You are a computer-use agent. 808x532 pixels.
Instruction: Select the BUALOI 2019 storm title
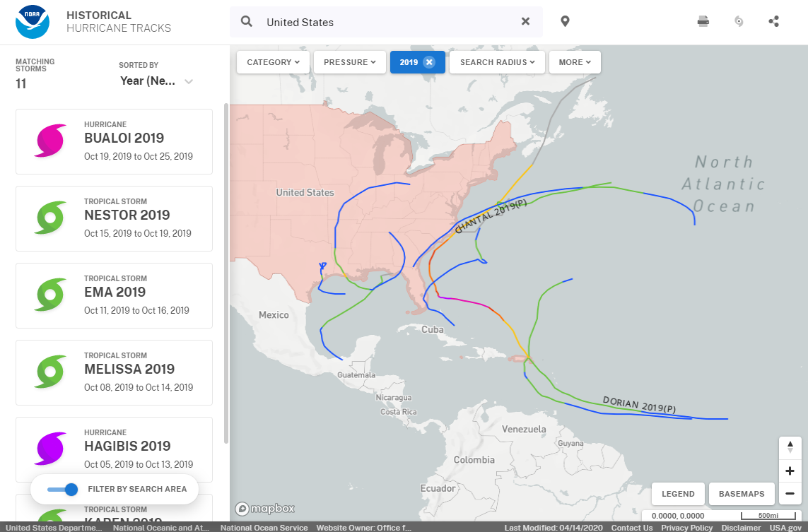(124, 138)
